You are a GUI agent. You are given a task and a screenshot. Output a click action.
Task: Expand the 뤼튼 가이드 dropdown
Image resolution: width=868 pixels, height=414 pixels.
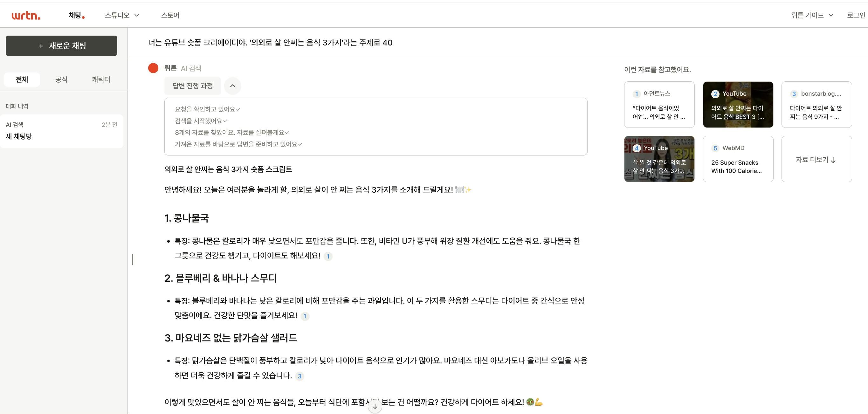(x=812, y=15)
